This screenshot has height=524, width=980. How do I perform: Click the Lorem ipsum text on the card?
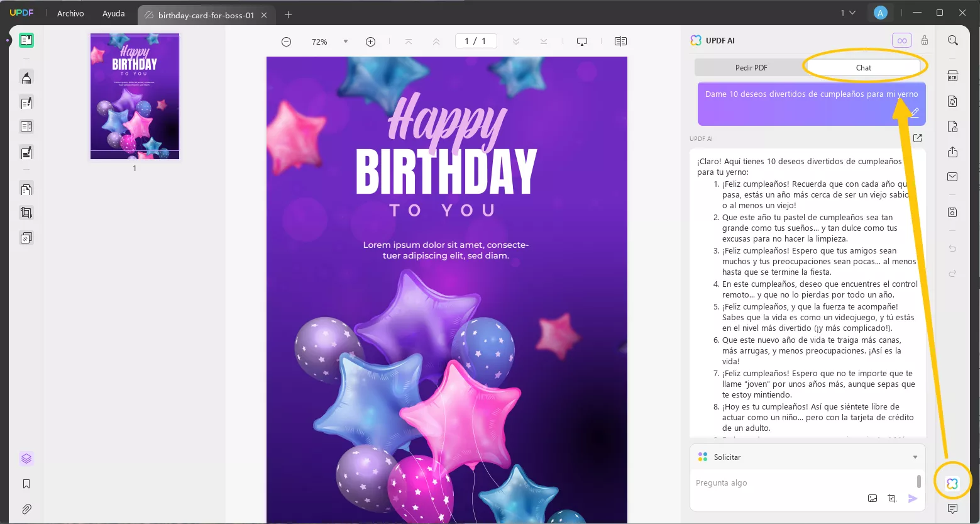click(x=446, y=250)
